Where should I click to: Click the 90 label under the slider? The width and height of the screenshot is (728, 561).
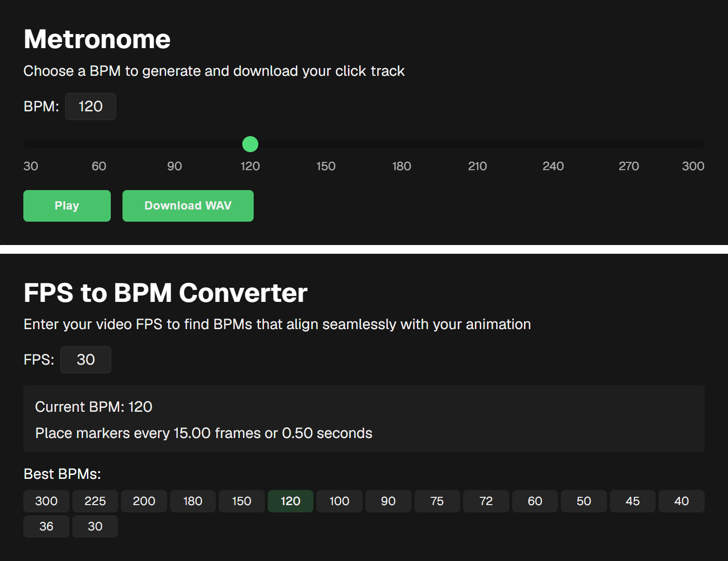(174, 166)
